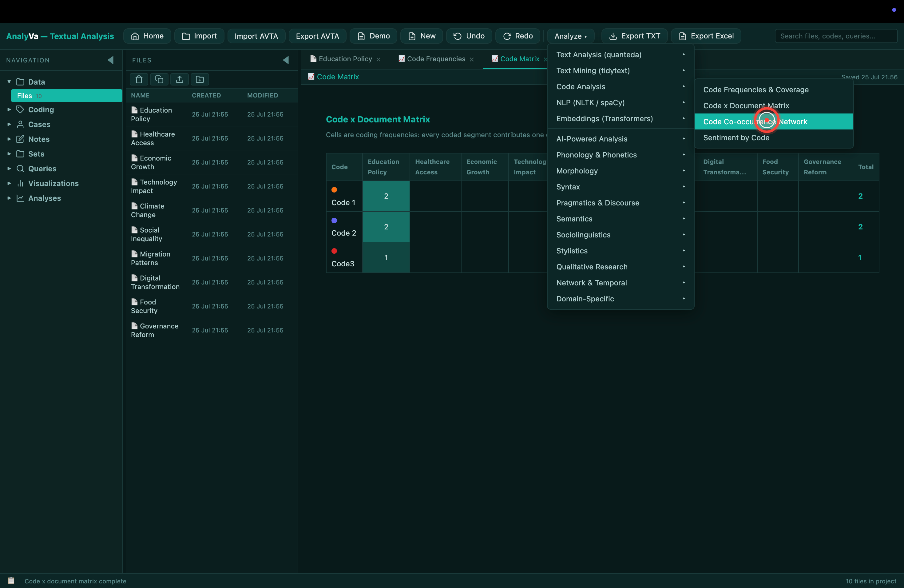Click the Visualizations bar chart icon

tap(20, 184)
